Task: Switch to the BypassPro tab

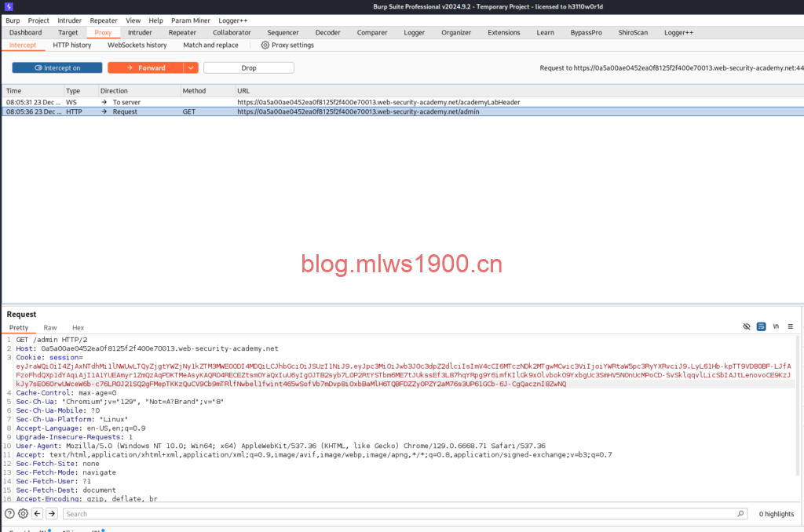Action: 586,32
